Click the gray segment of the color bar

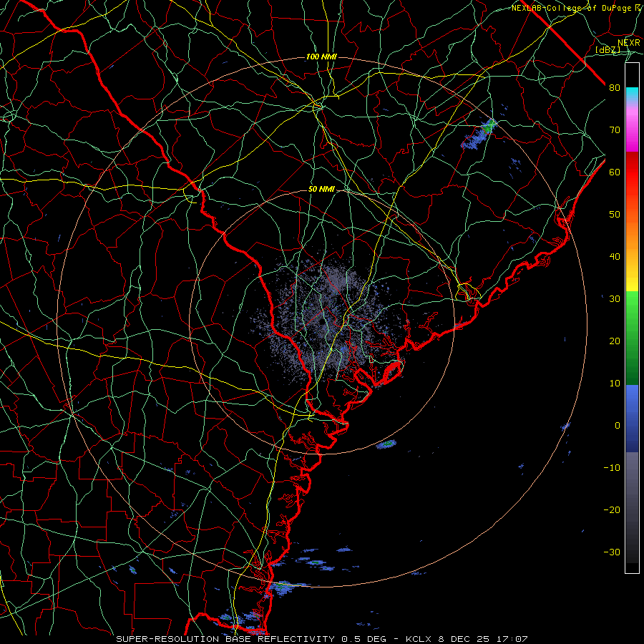632,507
